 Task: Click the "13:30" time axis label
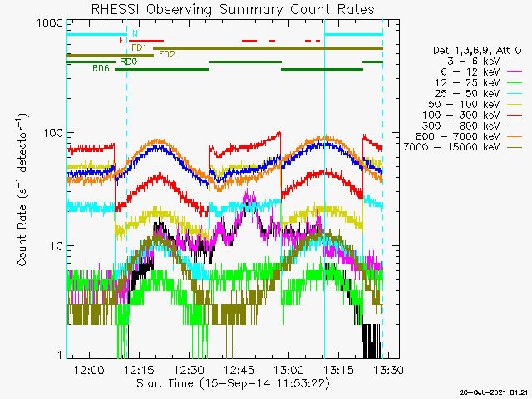(388, 370)
